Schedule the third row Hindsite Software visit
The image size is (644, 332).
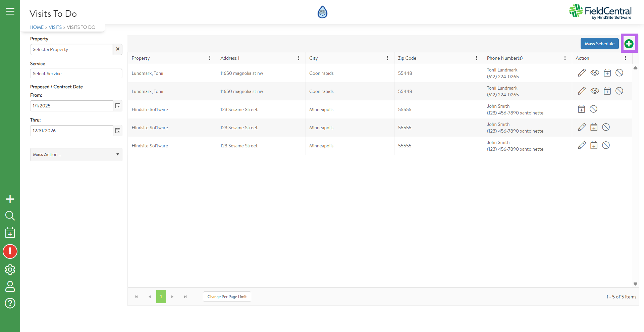(x=581, y=109)
